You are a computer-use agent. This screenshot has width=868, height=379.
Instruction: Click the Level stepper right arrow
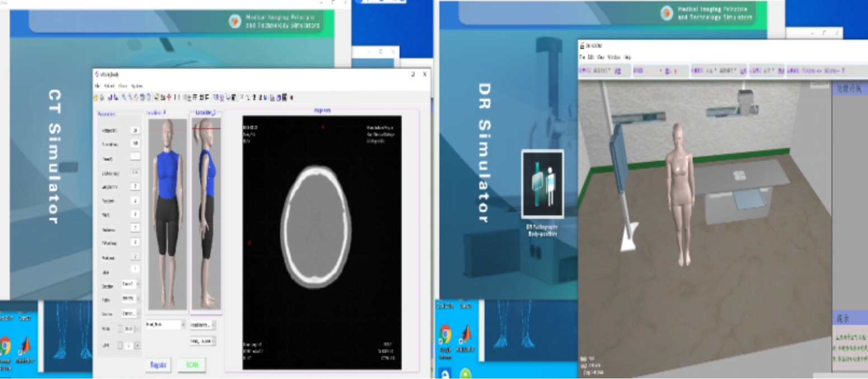click(x=138, y=346)
